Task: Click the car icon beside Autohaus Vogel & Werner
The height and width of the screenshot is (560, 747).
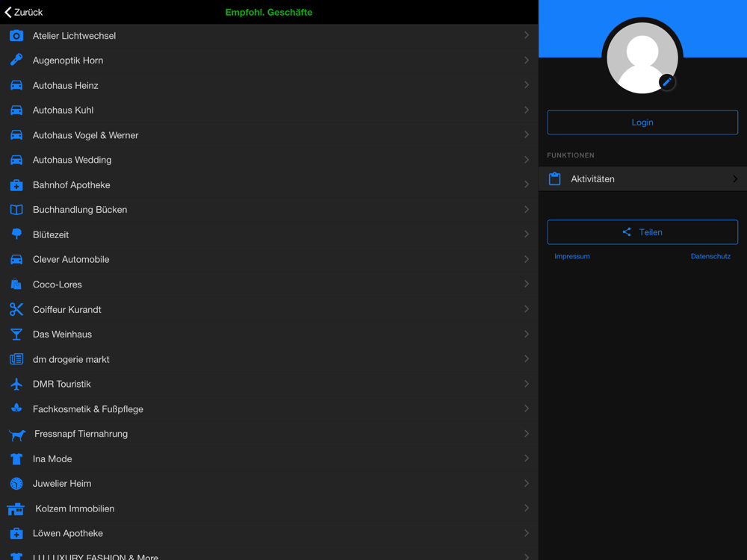Action: [16, 135]
